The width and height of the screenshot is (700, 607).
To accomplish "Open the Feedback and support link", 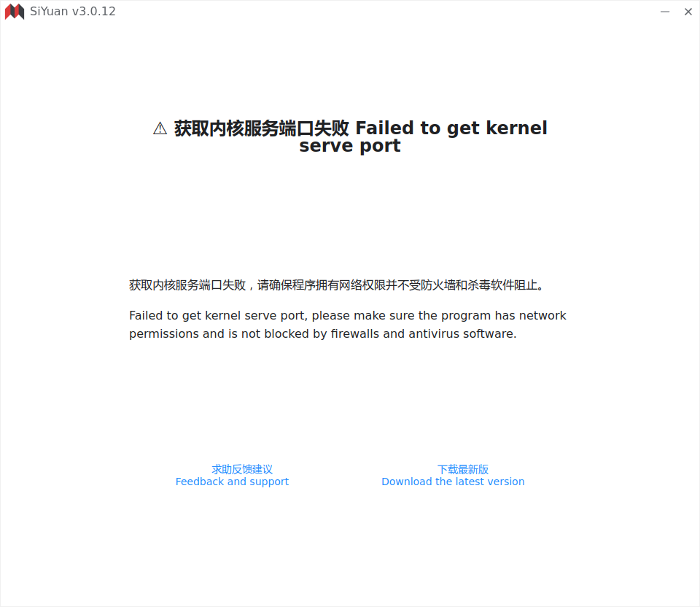I will (x=232, y=482).
